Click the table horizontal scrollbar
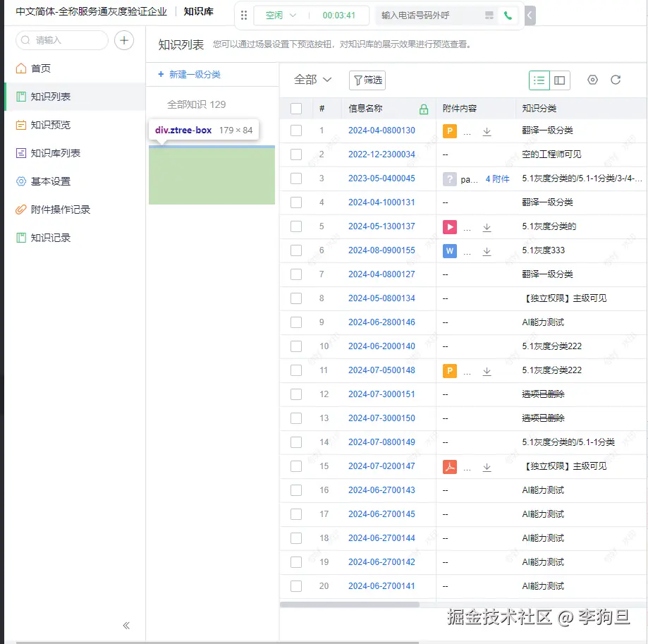 [x=350, y=604]
